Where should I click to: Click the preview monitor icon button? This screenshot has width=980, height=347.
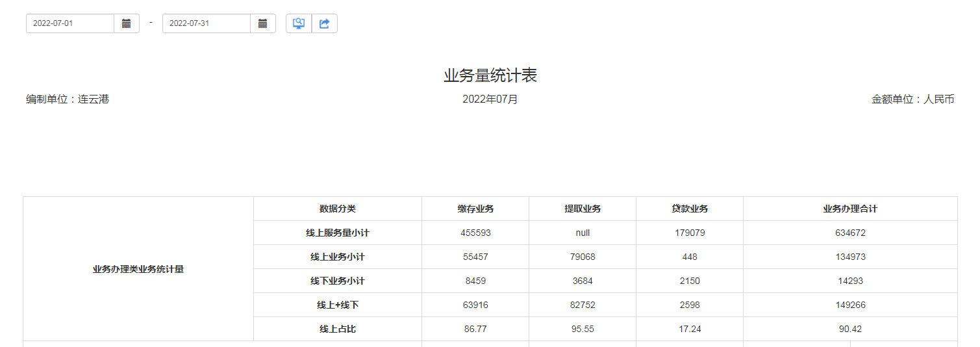tap(299, 23)
